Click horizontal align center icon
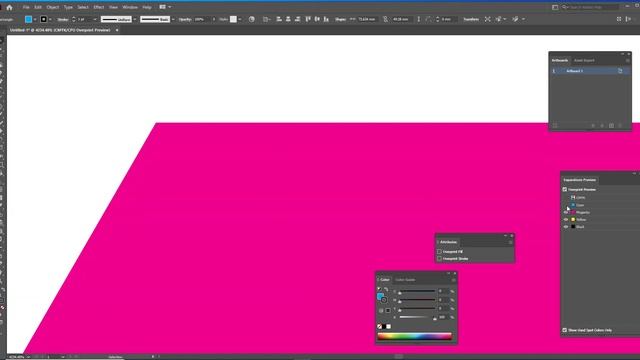Screen dimensions: 640x360 (x=288, y=19)
